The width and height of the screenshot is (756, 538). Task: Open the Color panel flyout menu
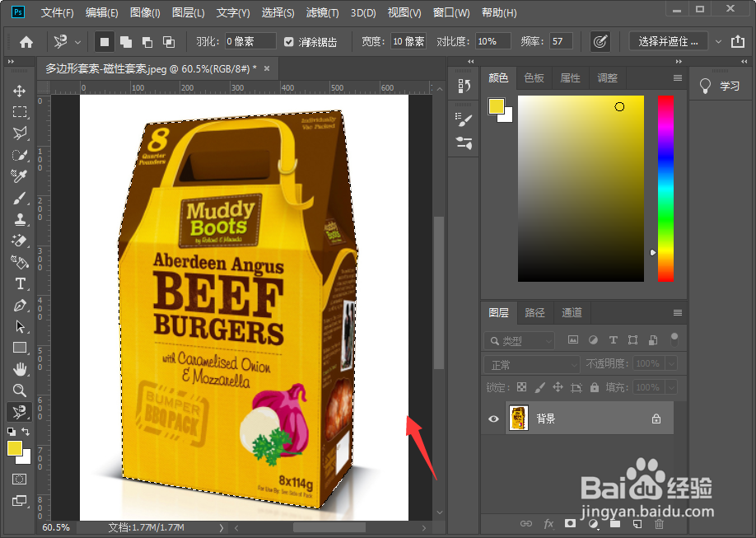coord(678,77)
